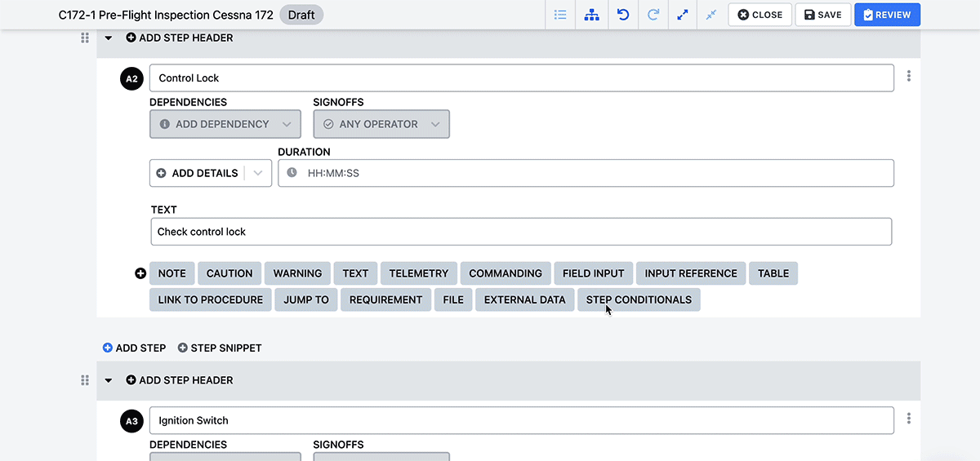Add a Note block
The height and width of the screenshot is (461, 980).
(172, 273)
